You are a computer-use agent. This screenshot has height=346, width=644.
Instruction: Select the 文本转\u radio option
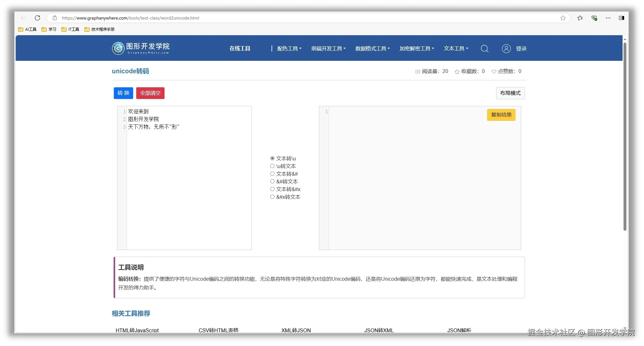[x=272, y=158]
